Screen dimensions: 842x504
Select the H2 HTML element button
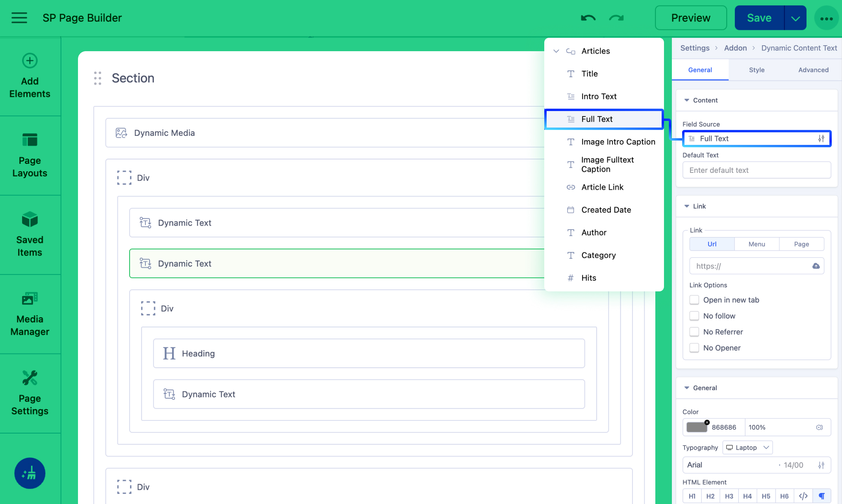pos(710,496)
